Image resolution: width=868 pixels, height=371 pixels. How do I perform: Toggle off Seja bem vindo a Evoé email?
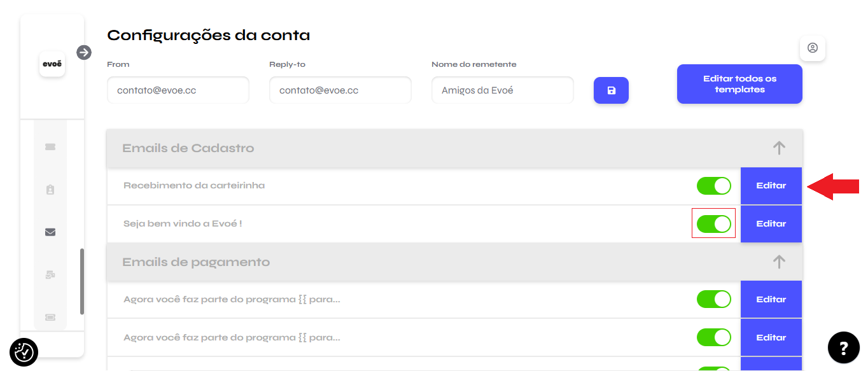pos(714,224)
